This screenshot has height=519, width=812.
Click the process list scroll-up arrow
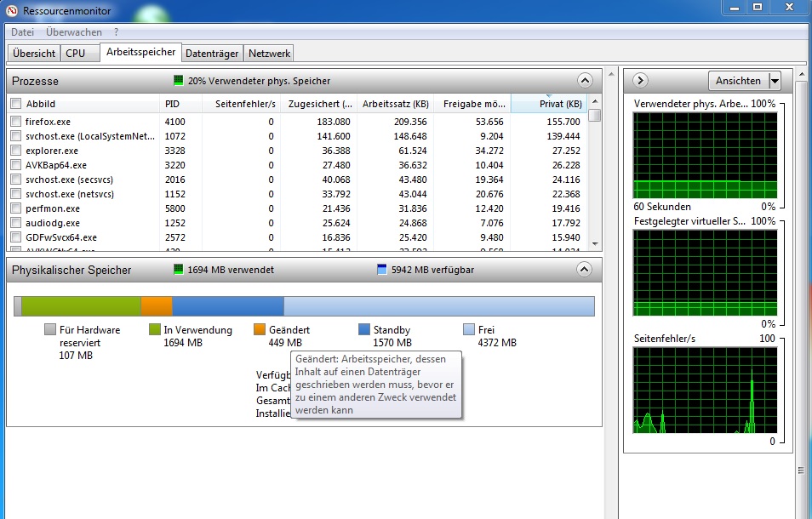tap(595, 101)
